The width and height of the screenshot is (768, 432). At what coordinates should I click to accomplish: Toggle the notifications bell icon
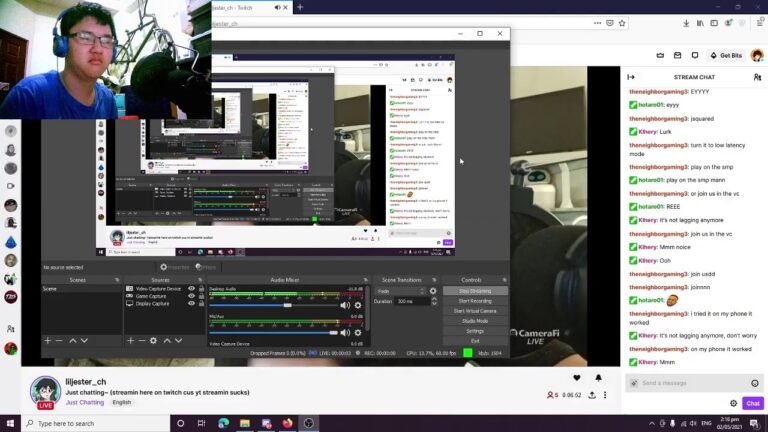598,378
